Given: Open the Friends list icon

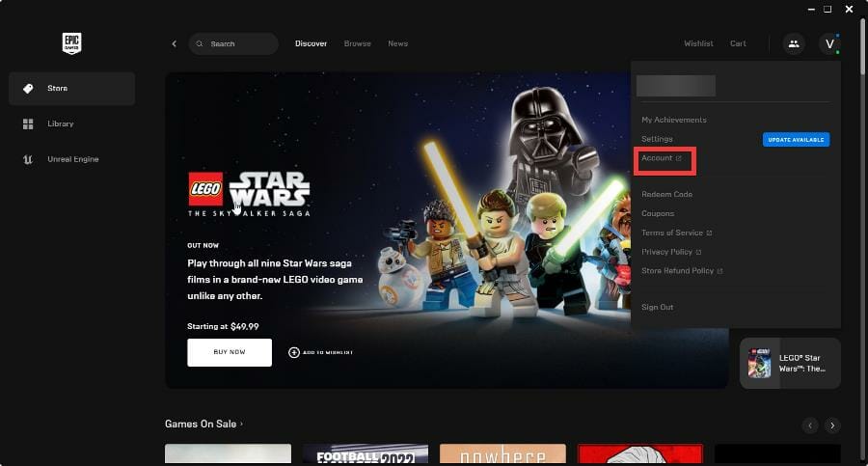Looking at the screenshot, I should tap(794, 43).
